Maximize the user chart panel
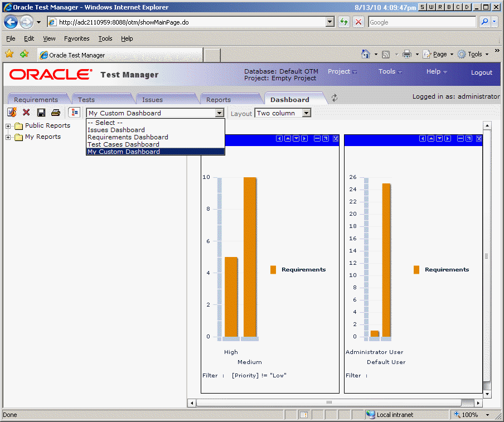 point(469,138)
